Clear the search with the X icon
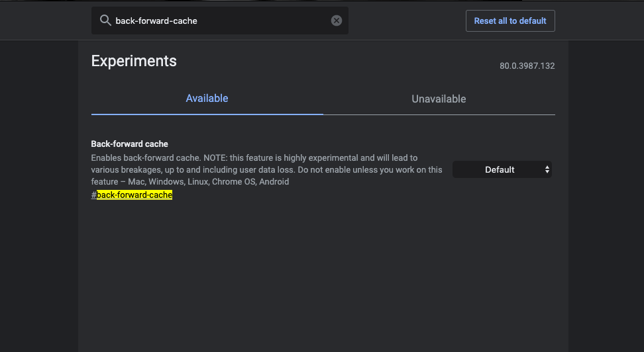The image size is (644, 352). coord(337,21)
